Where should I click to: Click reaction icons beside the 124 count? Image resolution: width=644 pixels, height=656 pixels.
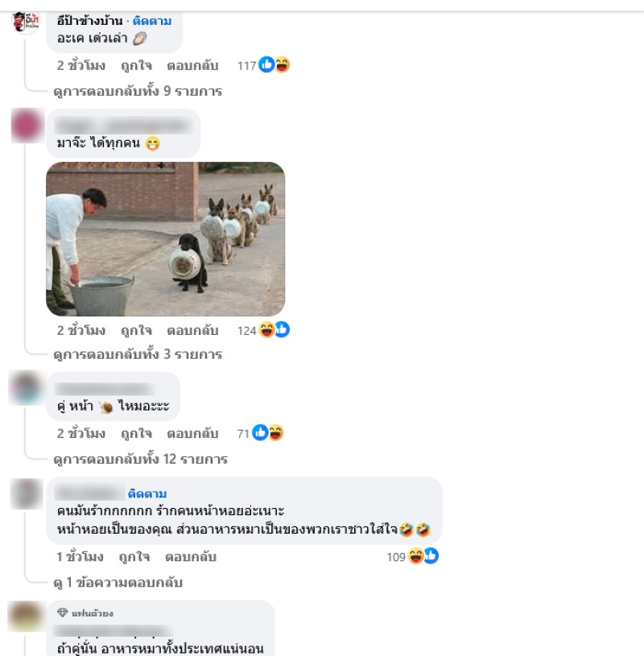click(274, 330)
